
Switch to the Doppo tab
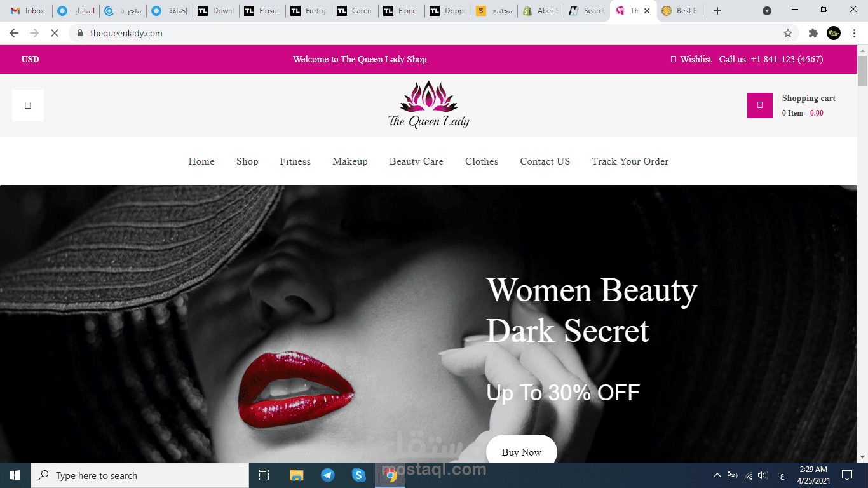click(447, 11)
